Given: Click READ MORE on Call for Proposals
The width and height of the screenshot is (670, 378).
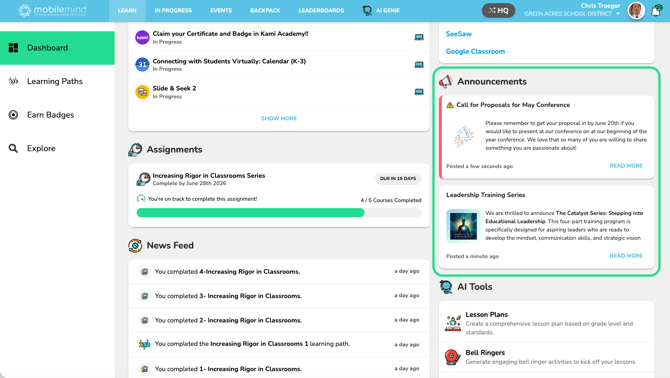Looking at the screenshot, I should (x=626, y=166).
